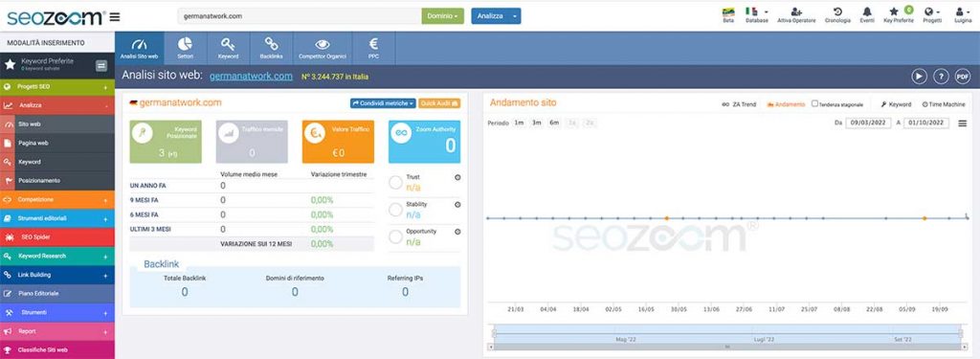The width and height of the screenshot is (980, 359).
Task: Switch to Competitor Organici tab
Action: point(323,49)
